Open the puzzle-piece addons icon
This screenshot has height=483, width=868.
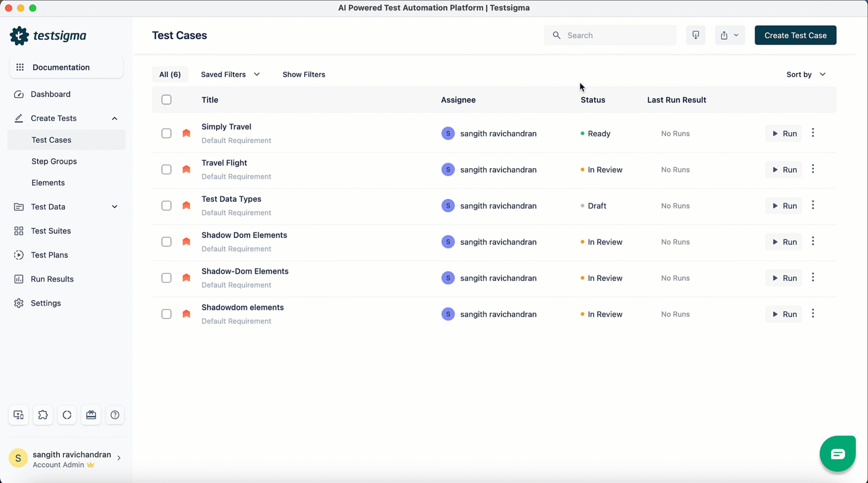[43, 415]
